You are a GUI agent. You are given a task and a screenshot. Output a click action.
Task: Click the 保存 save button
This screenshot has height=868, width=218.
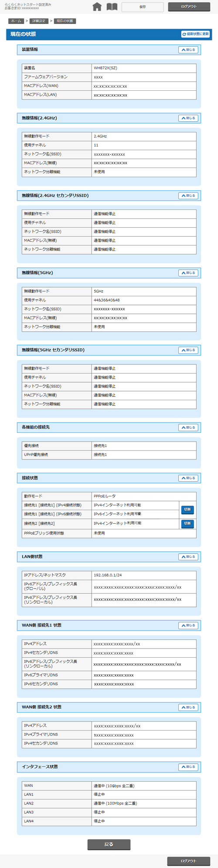tap(143, 7)
